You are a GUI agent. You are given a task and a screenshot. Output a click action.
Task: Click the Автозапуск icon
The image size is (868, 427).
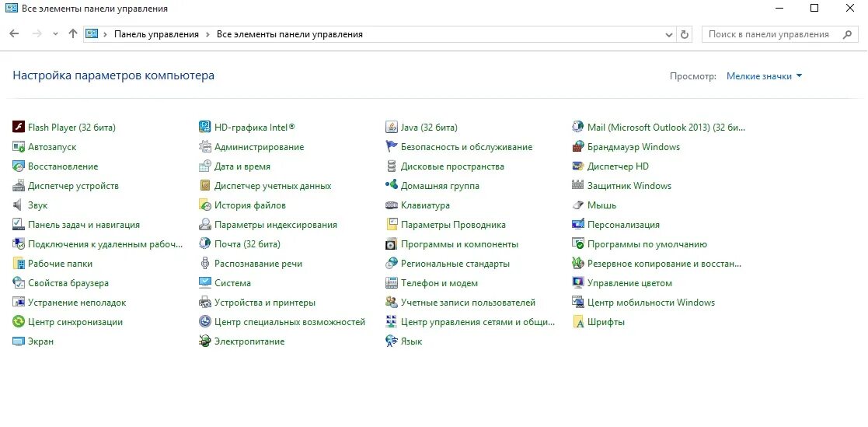[x=19, y=147]
